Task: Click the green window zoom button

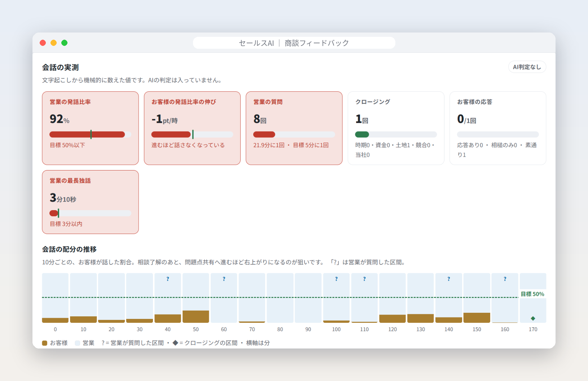Action: coord(64,43)
